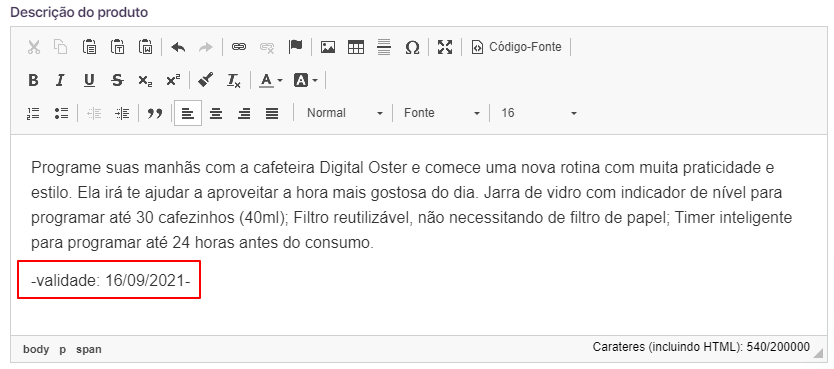Toggle italic formatting

pyautogui.click(x=61, y=80)
